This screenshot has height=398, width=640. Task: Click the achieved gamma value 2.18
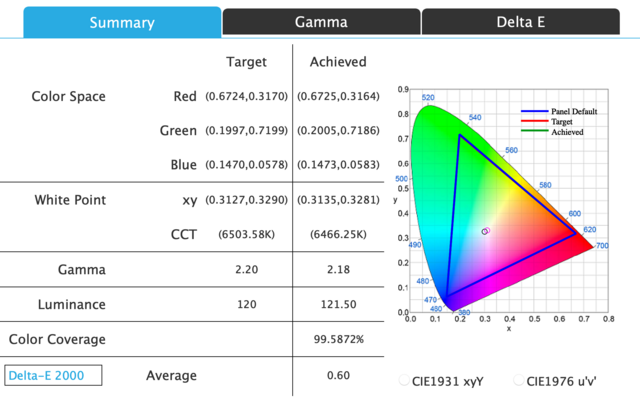tap(338, 269)
